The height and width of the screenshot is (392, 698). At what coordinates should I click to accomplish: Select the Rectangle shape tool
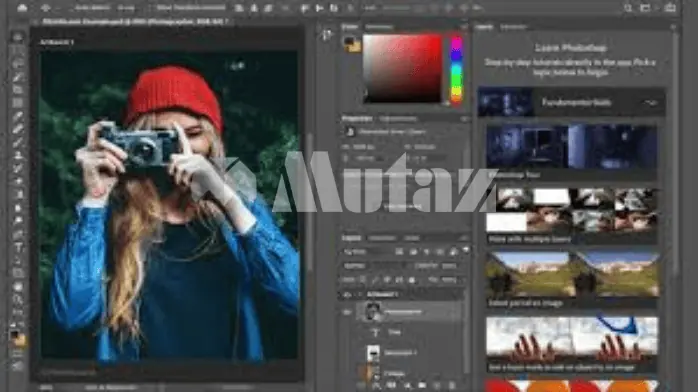click(18, 273)
